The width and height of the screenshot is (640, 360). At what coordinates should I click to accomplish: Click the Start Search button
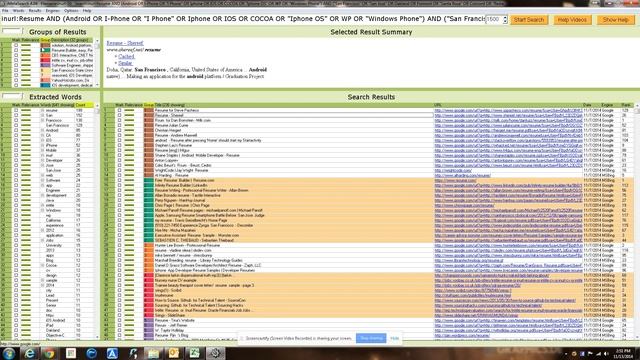click(x=529, y=20)
